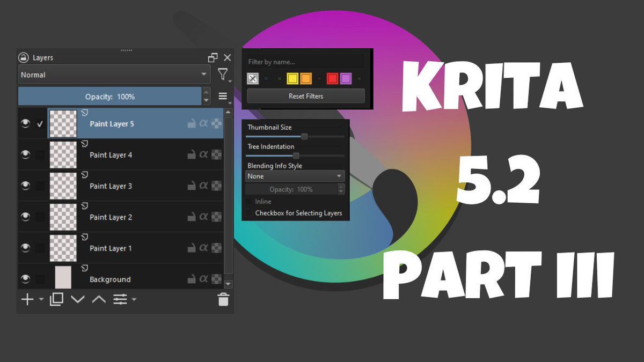This screenshot has width=644, height=362.
Task: Lock Paint Layer 2
Action: coord(191,217)
